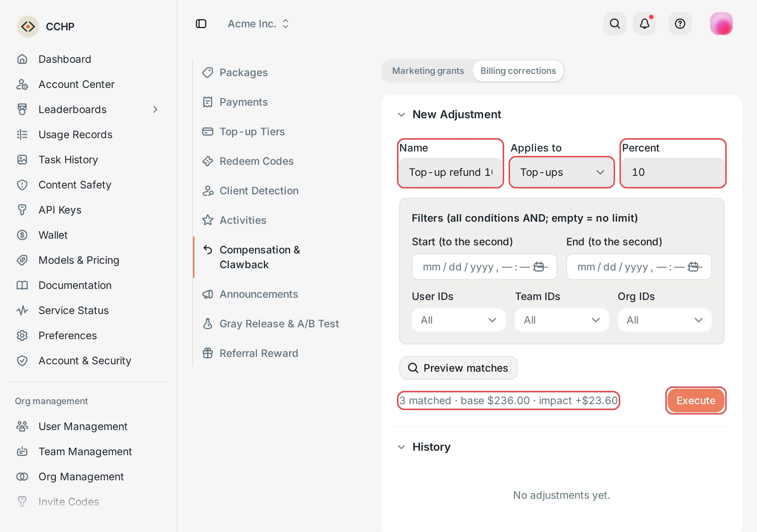
Task: Expand the Leaderboards submenu chevron
Action: [155, 109]
